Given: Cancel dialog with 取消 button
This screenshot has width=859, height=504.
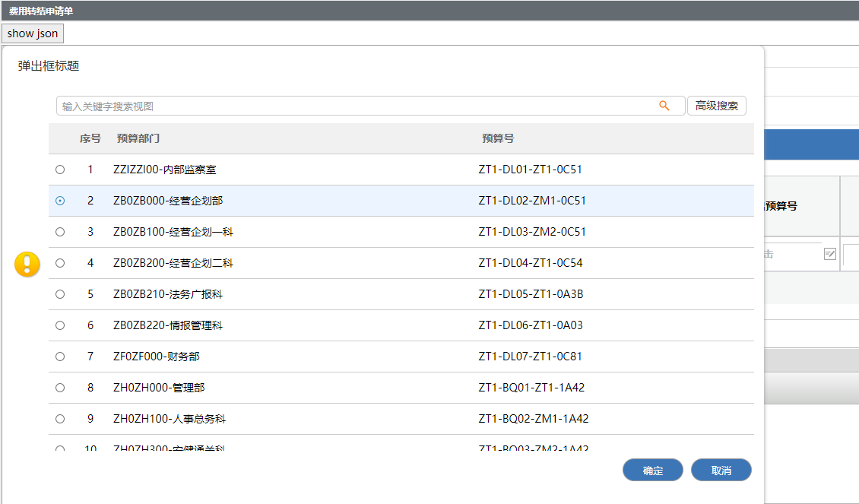Looking at the screenshot, I should tap(721, 470).
